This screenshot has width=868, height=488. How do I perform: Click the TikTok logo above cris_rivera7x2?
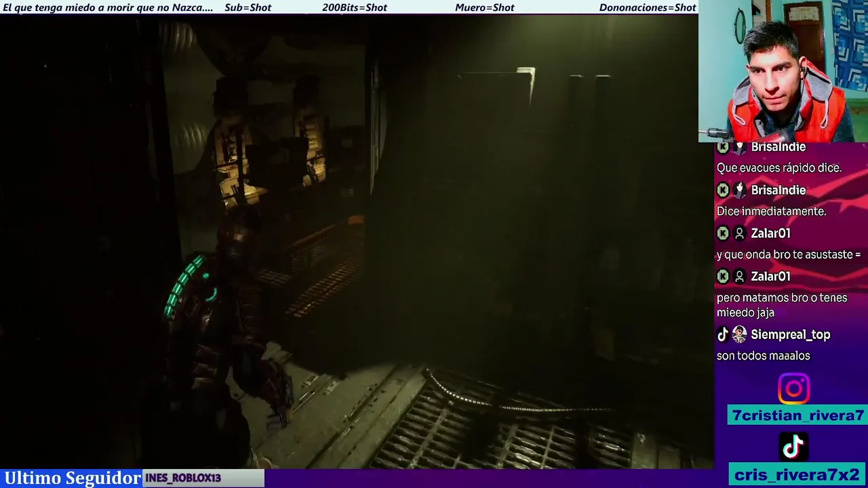[793, 446]
